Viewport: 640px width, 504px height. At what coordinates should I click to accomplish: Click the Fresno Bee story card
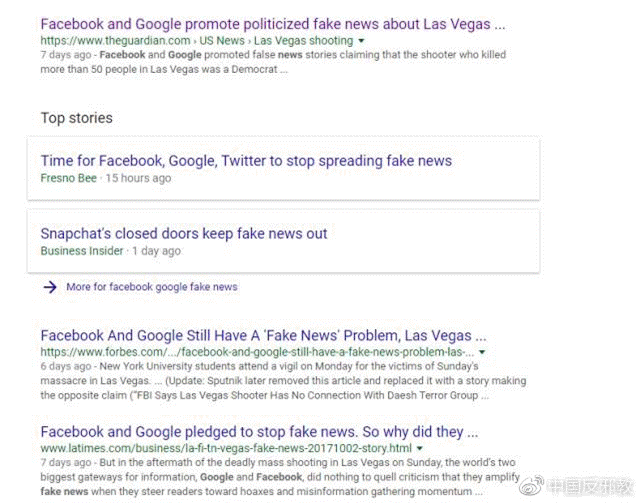pyautogui.click(x=283, y=169)
